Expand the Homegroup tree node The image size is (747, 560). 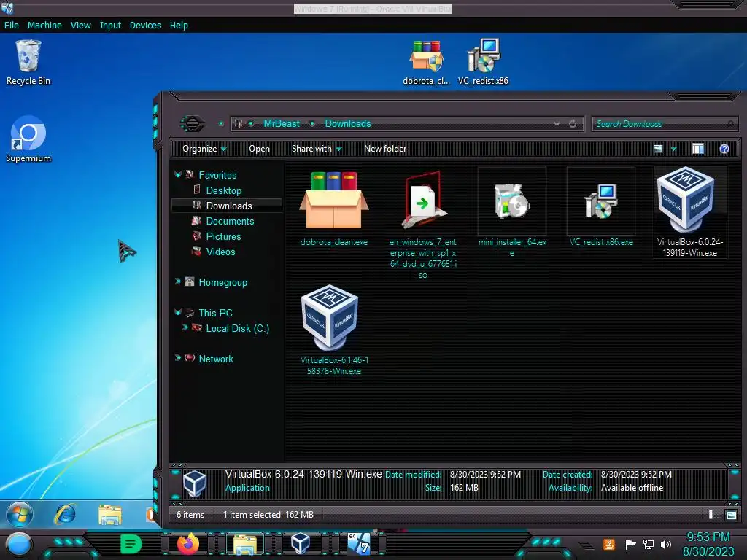click(178, 281)
